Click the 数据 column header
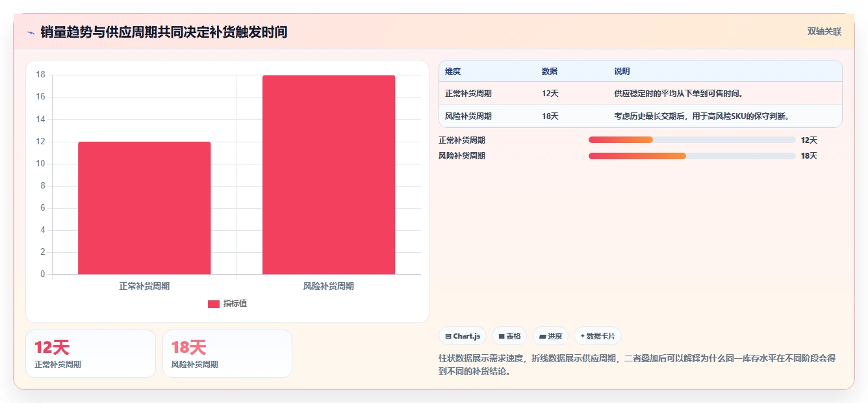The image size is (868, 403). tap(550, 71)
